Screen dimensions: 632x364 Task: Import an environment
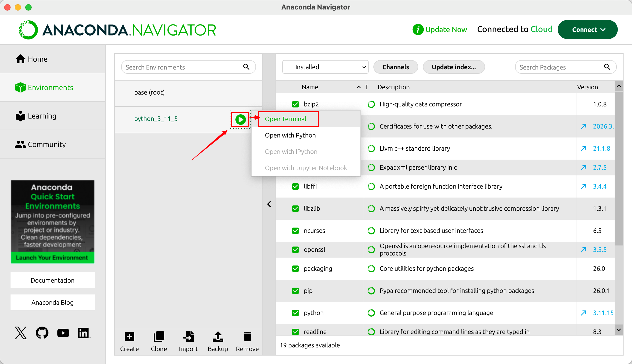click(188, 342)
